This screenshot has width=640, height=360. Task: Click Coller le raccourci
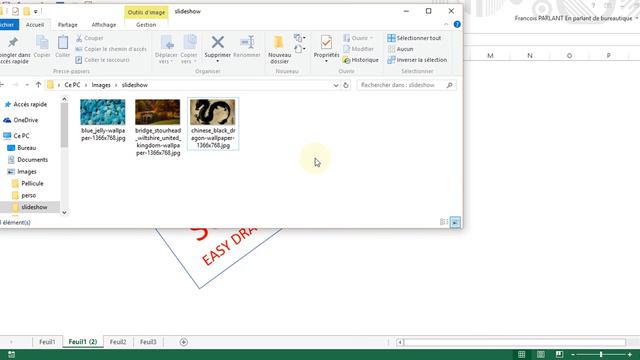tap(102, 60)
